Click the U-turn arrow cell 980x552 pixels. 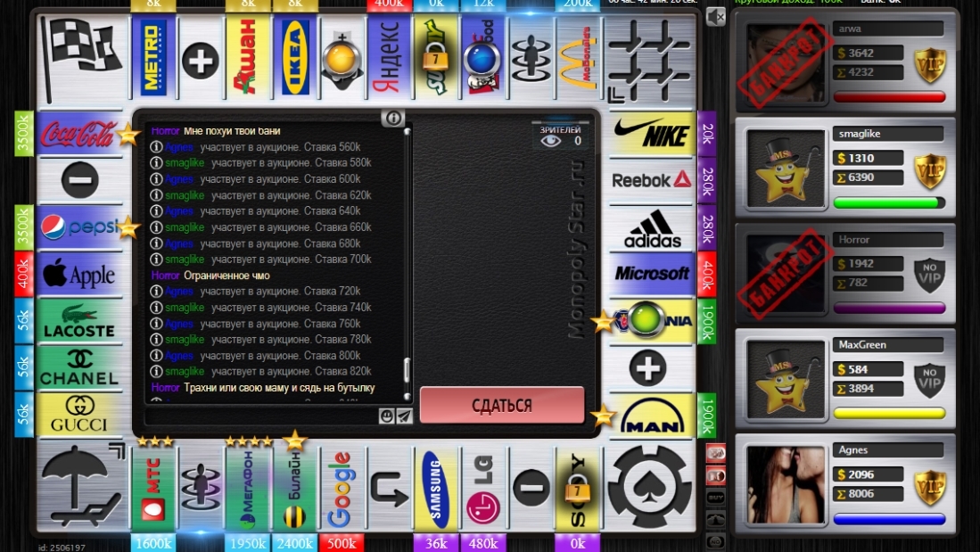click(x=389, y=488)
